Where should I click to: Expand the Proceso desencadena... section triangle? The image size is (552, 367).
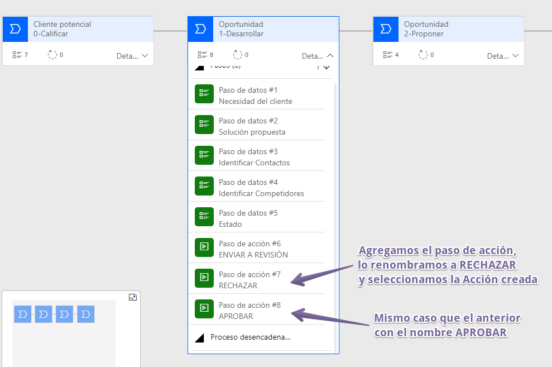tap(200, 338)
